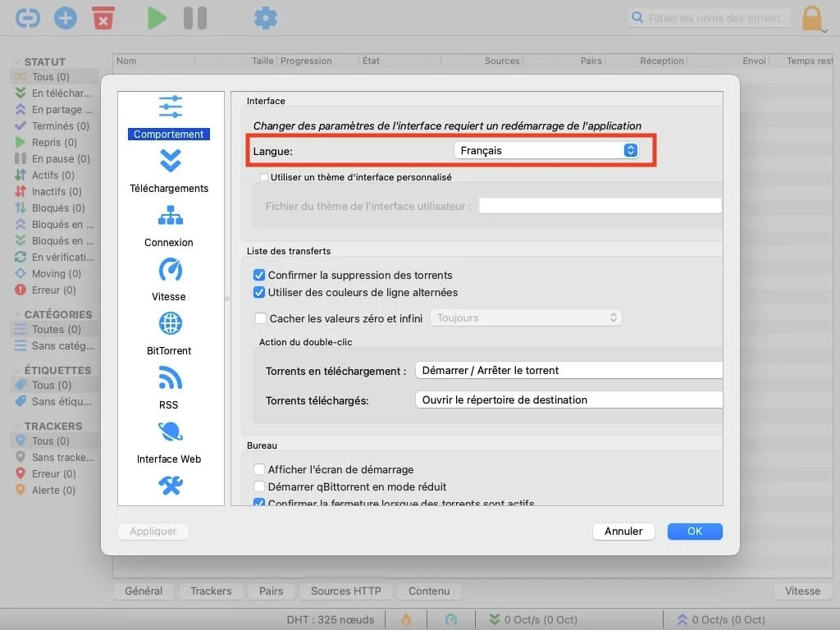Uncheck Confirmer la suppression des torrents
Viewport: 840px width, 630px height.
[x=259, y=275]
